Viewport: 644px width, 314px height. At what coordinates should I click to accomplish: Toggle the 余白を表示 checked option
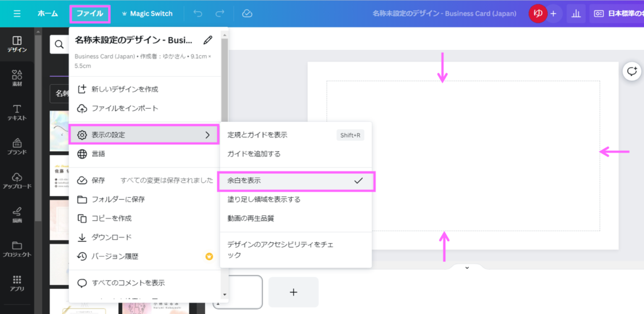(296, 181)
